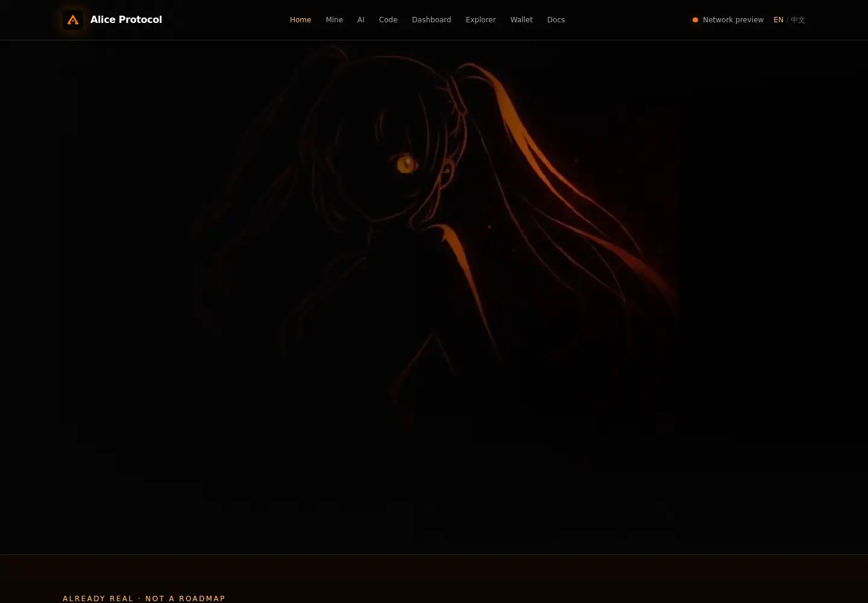Open the Docs link
The image size is (868, 603).
click(556, 20)
